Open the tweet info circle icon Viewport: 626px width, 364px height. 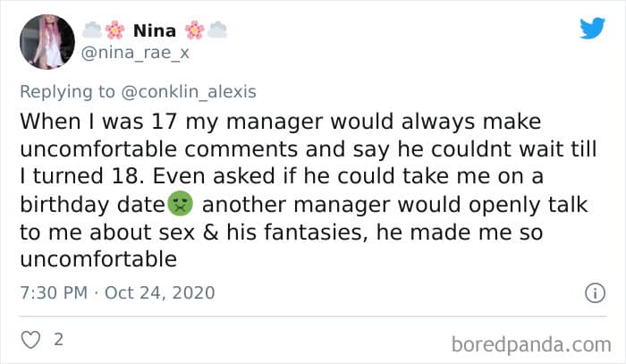coord(592,292)
